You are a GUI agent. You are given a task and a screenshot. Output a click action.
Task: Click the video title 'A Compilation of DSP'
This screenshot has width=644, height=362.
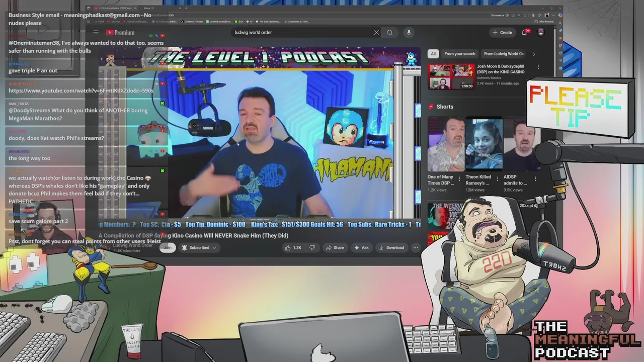point(193,235)
